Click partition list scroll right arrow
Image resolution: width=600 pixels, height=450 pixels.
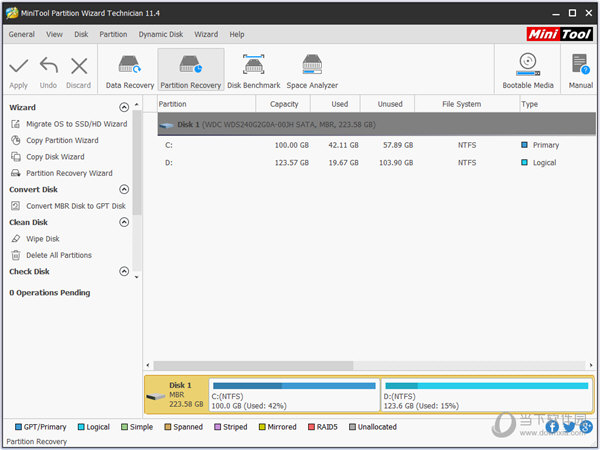coord(591,365)
